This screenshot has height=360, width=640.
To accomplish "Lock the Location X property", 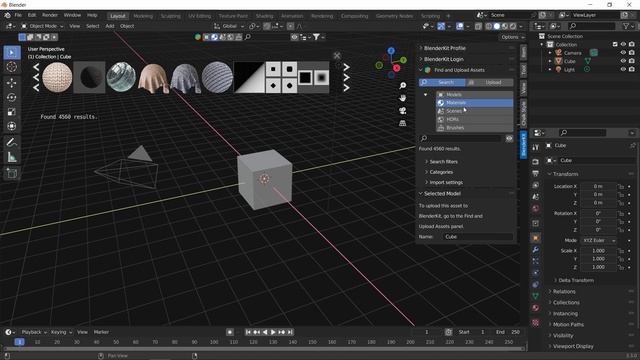I will point(621,187).
